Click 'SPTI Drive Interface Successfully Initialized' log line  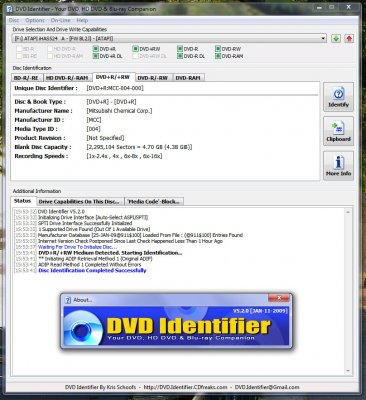85,223
